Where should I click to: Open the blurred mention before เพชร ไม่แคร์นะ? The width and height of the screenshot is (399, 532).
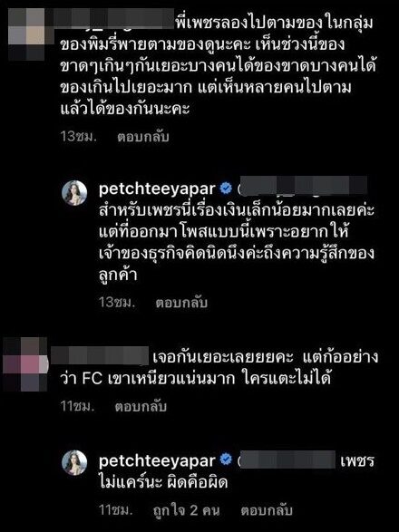(287, 459)
